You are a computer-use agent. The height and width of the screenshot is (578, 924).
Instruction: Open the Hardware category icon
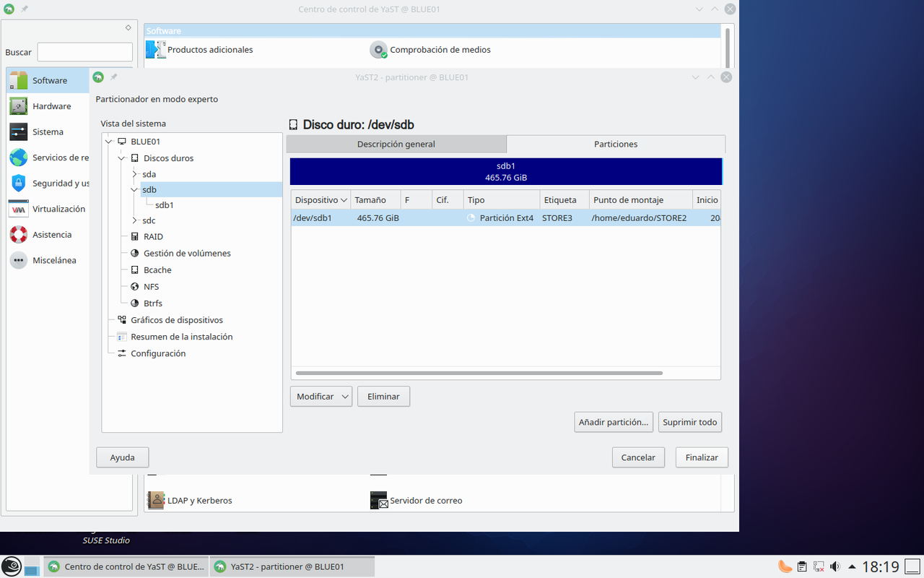tap(18, 106)
